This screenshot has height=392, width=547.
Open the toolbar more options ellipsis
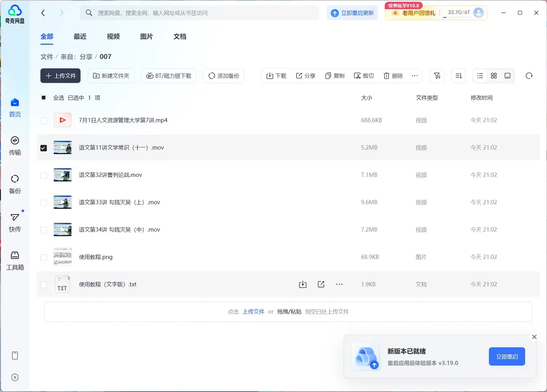[415, 75]
